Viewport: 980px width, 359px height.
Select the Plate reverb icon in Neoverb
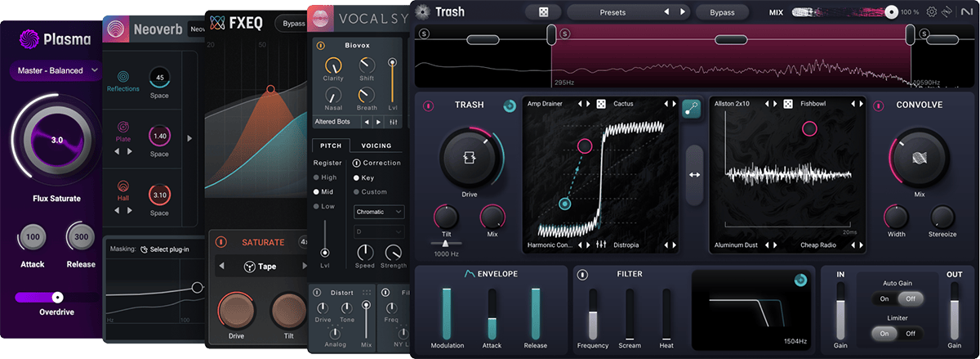click(123, 126)
